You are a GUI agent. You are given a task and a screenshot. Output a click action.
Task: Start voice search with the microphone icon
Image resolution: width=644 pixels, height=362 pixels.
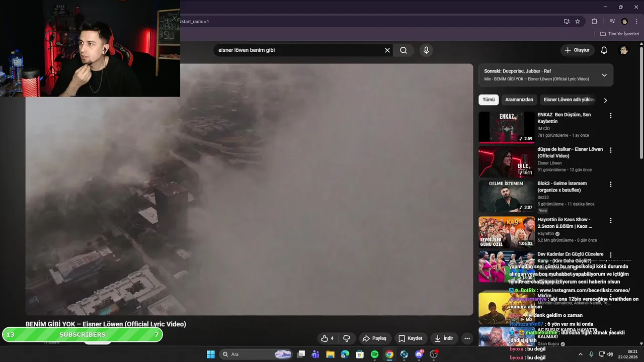coord(426,50)
